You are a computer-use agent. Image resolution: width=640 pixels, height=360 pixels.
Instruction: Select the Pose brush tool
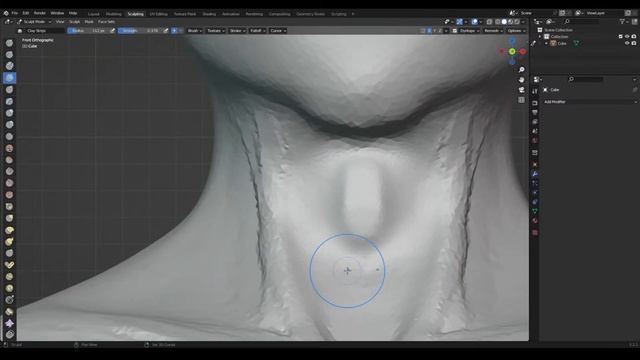coord(9,265)
